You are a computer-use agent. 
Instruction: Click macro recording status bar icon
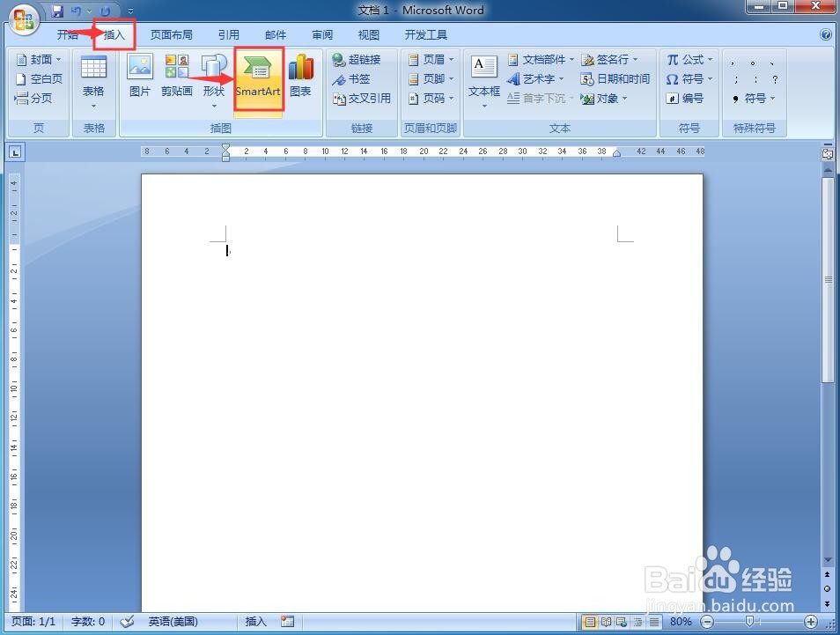coord(288,622)
